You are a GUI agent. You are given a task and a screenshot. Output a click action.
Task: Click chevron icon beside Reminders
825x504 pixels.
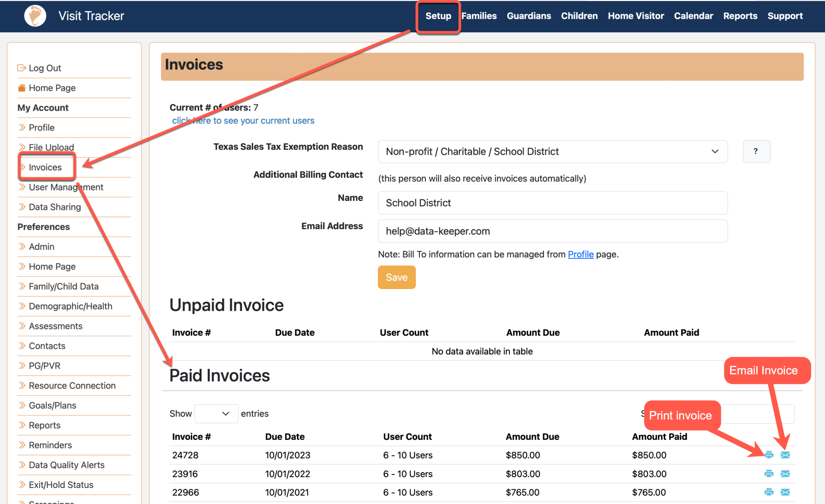click(22, 445)
